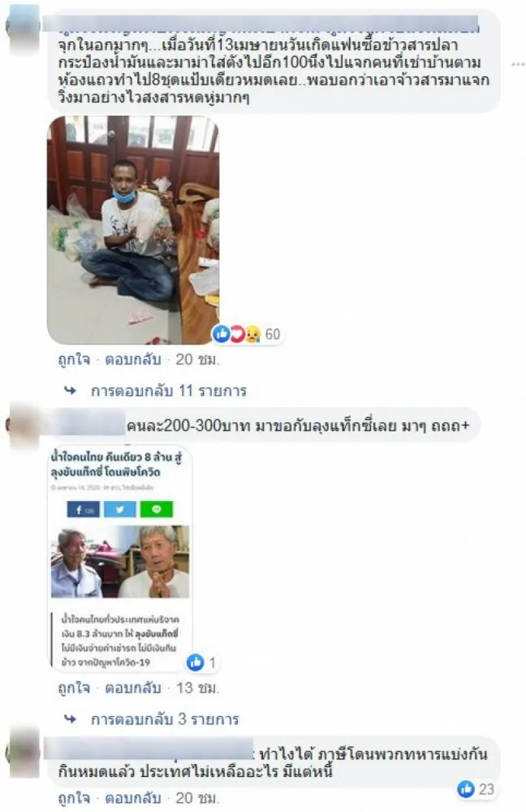Viewport: 526px width, 812px height.
Task: Click the reply arrow icon beside 3 replies
Action: point(71,719)
